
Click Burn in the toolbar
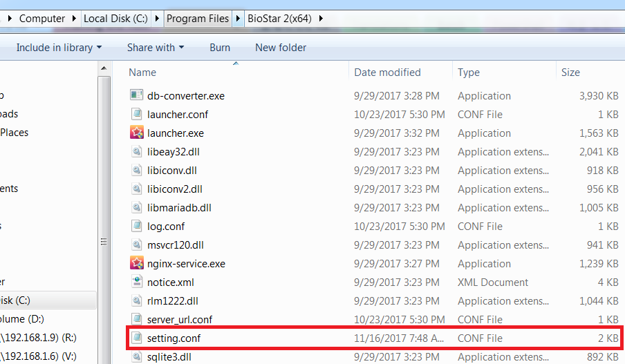(220, 48)
